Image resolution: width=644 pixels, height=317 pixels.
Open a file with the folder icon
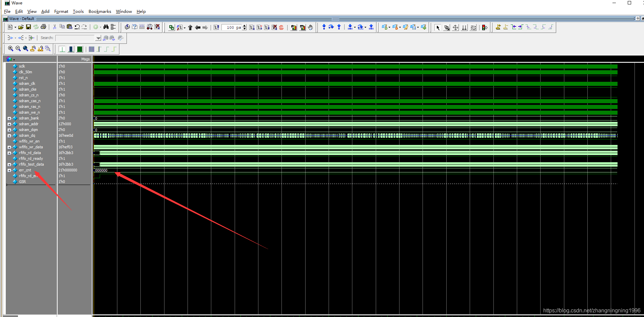(x=21, y=27)
